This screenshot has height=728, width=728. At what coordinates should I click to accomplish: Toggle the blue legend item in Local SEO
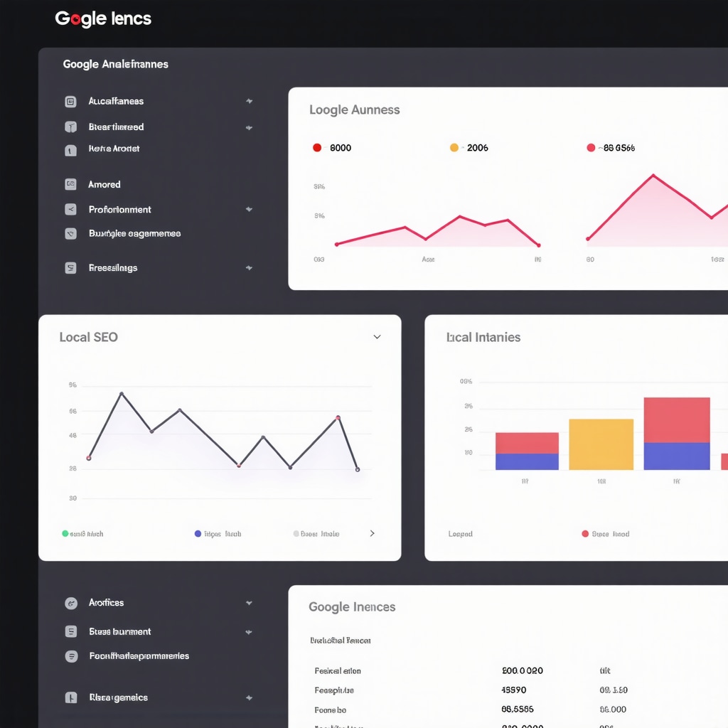218,534
